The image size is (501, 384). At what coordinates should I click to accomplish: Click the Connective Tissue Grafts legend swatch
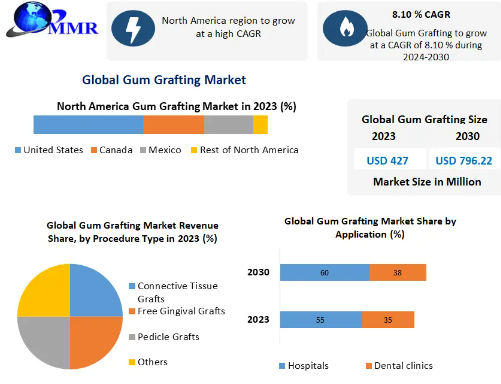(132, 286)
